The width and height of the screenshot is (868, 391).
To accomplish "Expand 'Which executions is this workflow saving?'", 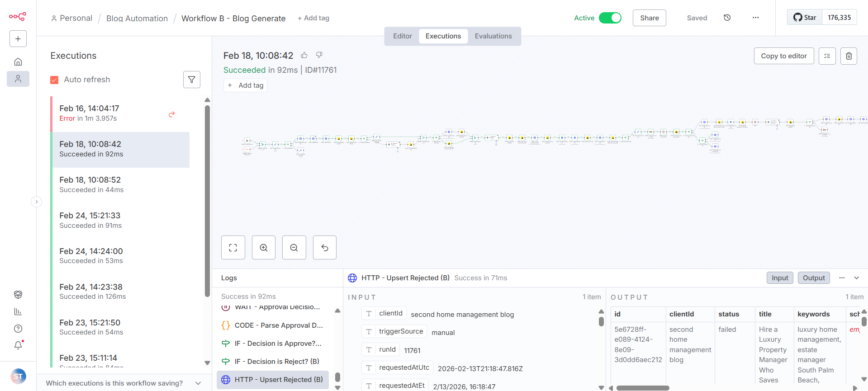I will (123, 383).
